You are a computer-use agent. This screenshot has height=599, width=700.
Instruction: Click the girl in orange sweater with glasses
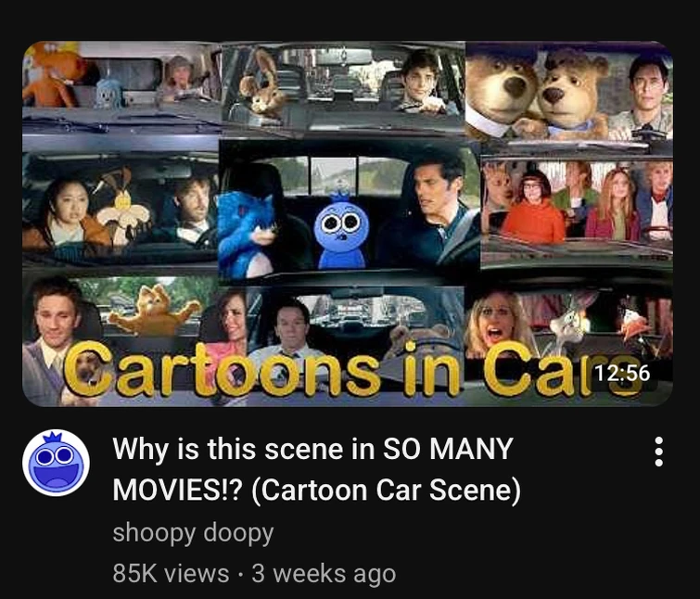click(534, 208)
